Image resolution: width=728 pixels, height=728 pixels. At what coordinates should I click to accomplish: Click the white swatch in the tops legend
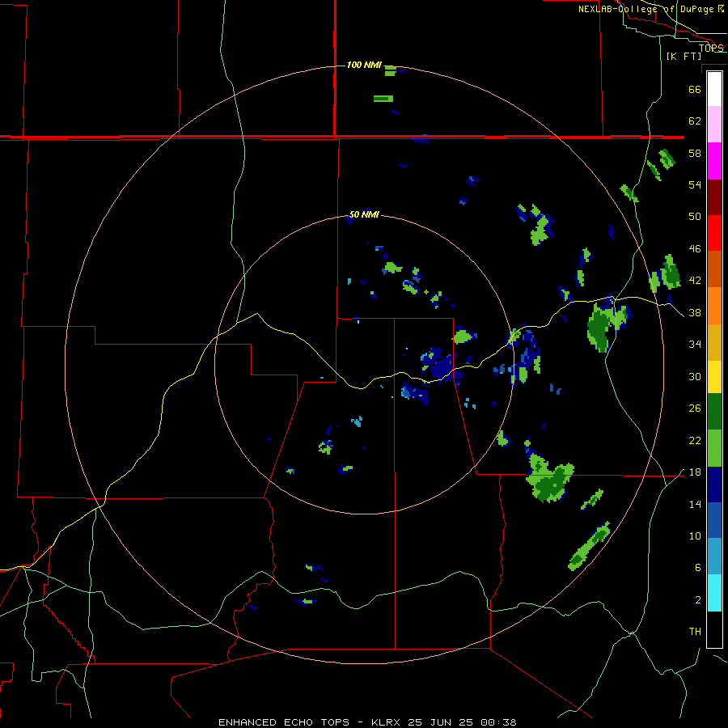tap(714, 89)
